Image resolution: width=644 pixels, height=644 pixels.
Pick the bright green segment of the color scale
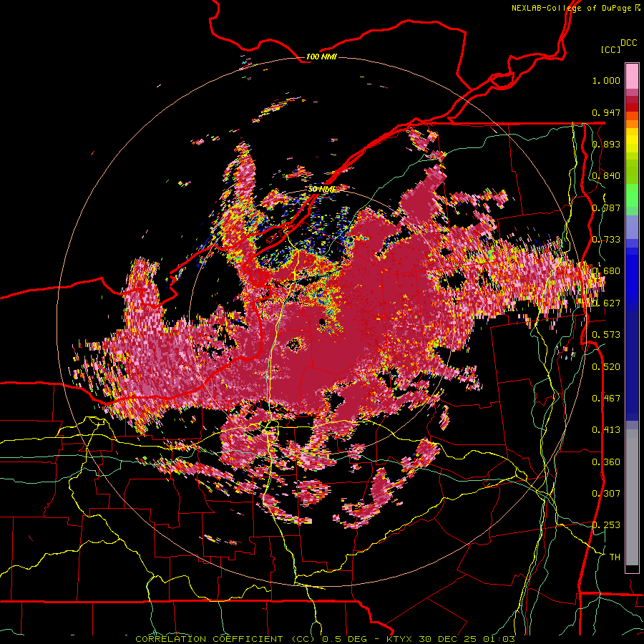point(632,195)
